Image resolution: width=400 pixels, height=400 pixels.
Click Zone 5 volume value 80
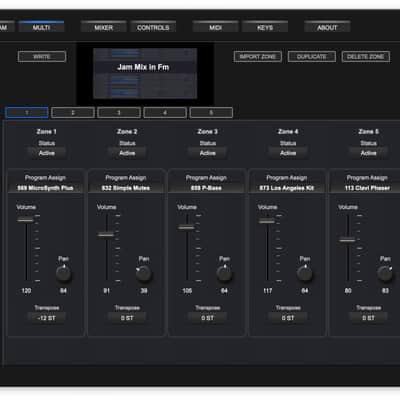coord(348,291)
